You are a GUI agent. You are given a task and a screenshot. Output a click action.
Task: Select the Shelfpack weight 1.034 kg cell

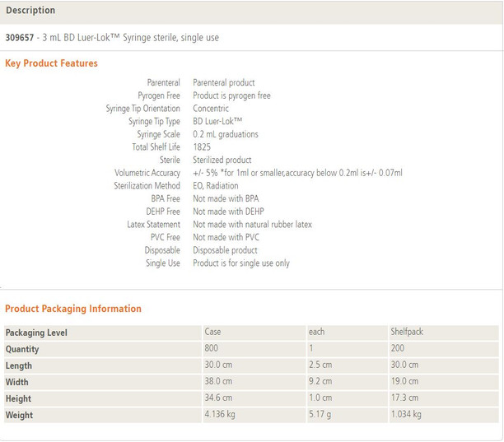pos(406,414)
